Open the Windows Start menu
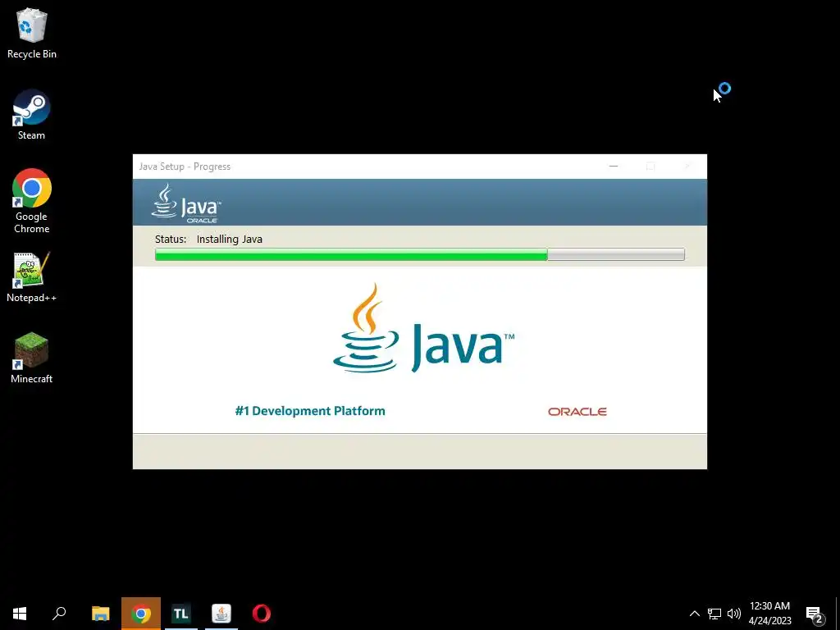 tap(20, 614)
